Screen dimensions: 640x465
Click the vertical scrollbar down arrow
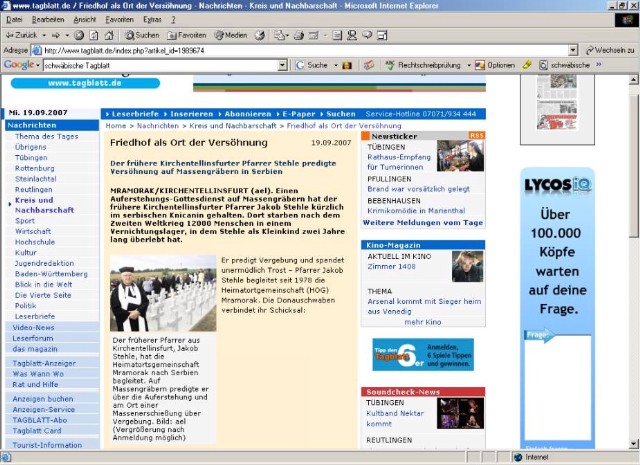633,444
